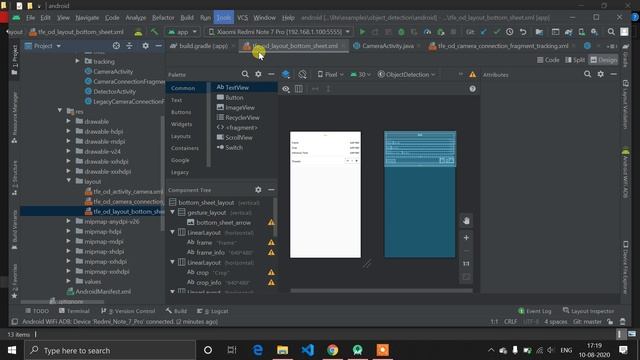Screen dimensions: 640x360
Task: Expand the values folder
Action: click(69, 281)
